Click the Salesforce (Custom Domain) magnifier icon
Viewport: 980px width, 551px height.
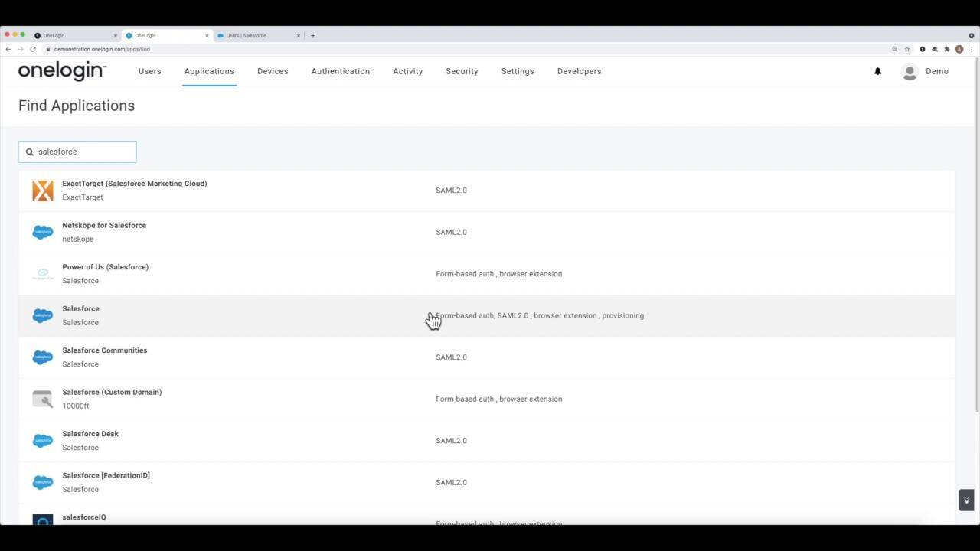[x=42, y=398]
